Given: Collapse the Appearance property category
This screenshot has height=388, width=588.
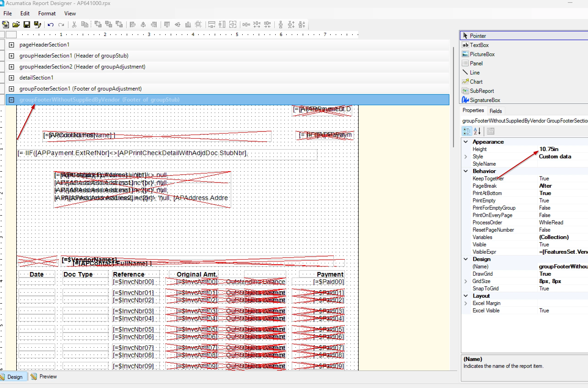Looking at the screenshot, I should click(466, 142).
